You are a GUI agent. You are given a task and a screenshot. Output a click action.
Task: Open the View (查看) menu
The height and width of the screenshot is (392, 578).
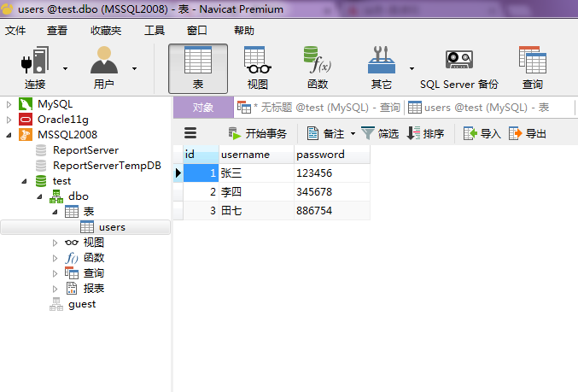point(57,30)
